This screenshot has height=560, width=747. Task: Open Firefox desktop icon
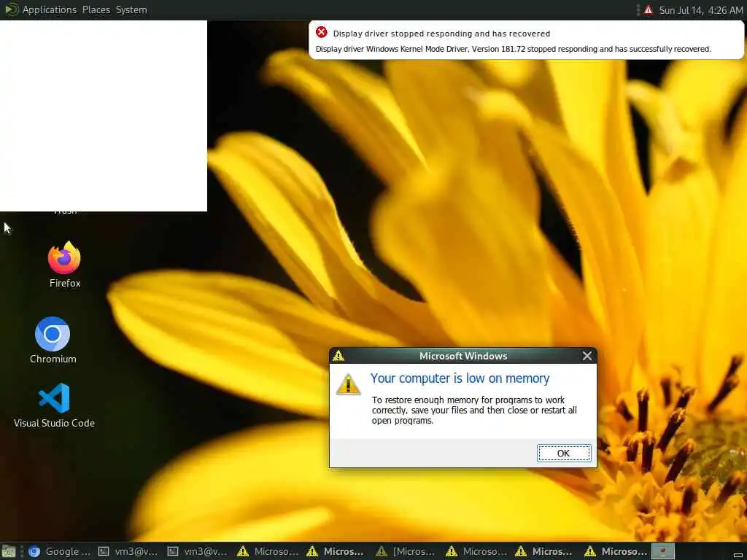64,264
